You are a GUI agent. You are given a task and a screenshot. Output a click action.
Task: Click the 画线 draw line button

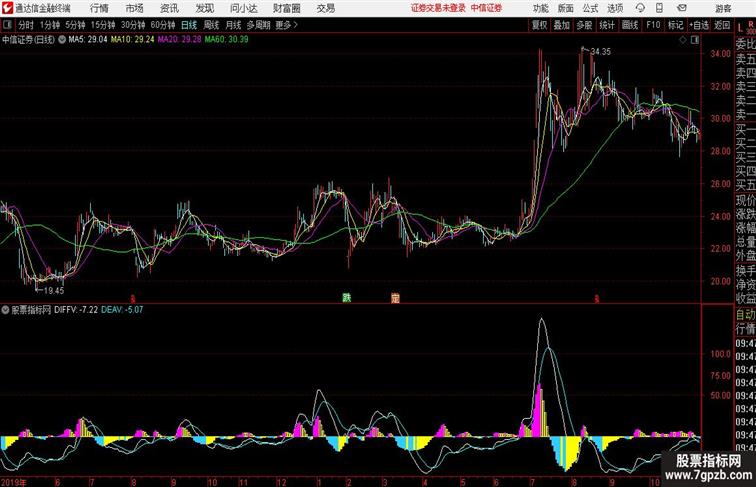[x=630, y=25]
